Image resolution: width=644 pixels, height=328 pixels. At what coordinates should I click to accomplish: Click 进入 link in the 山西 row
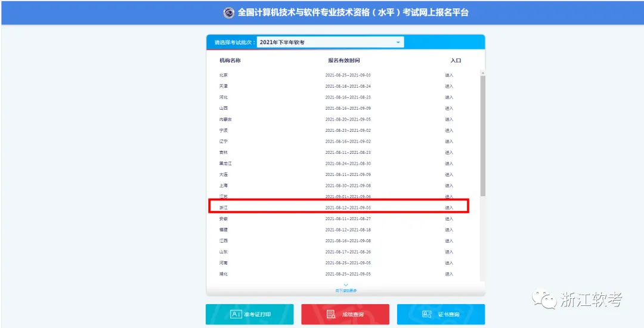point(449,109)
